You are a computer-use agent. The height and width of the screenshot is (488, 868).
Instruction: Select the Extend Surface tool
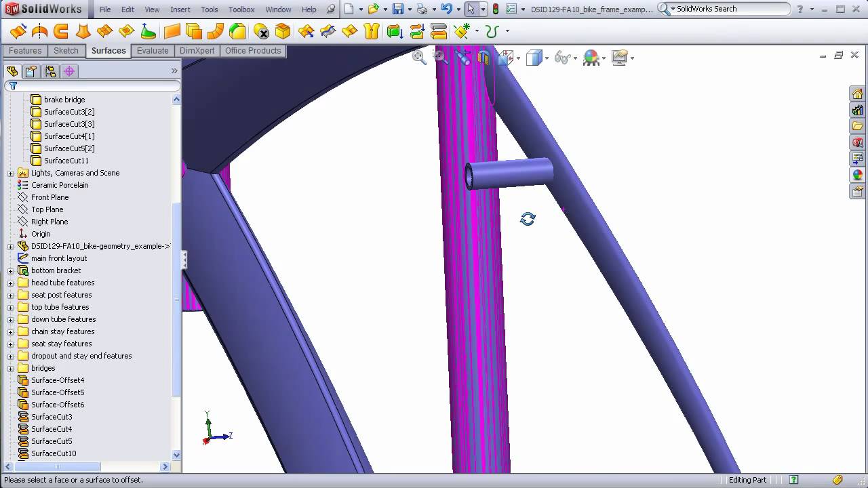[x=306, y=31]
